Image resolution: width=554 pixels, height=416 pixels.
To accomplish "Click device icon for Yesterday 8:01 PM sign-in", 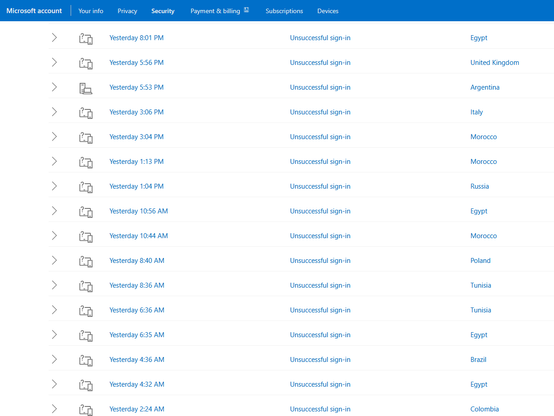I will coord(86,38).
